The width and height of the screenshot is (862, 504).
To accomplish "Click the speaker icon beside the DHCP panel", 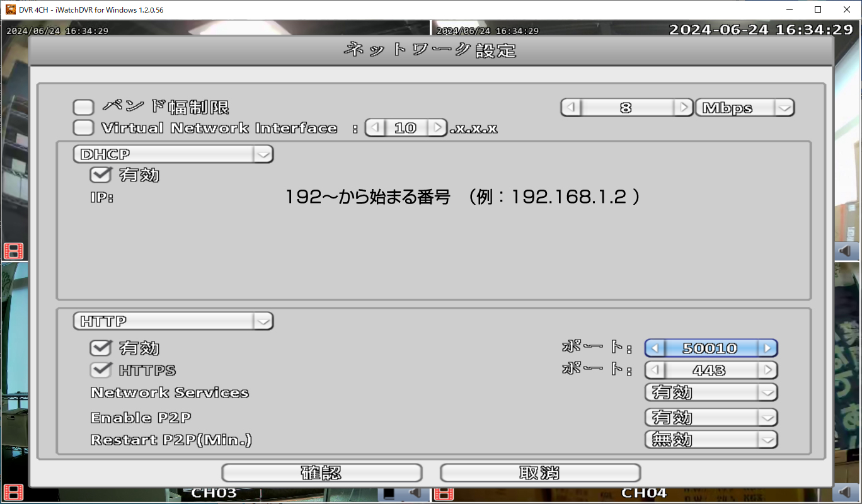I will (x=845, y=251).
